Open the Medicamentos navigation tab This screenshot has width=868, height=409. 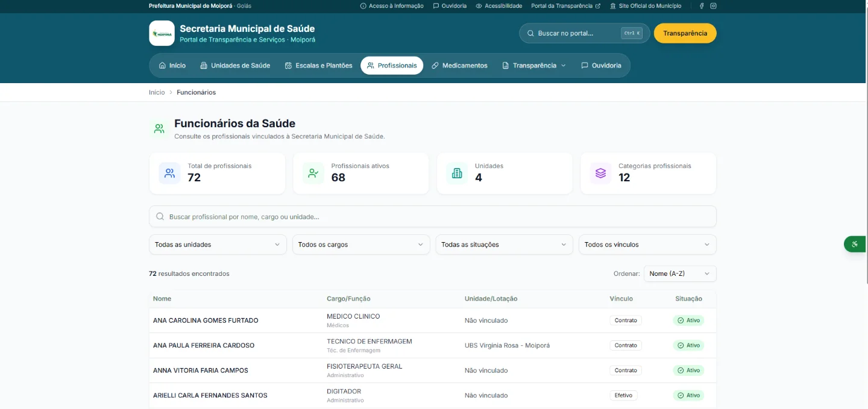click(459, 66)
